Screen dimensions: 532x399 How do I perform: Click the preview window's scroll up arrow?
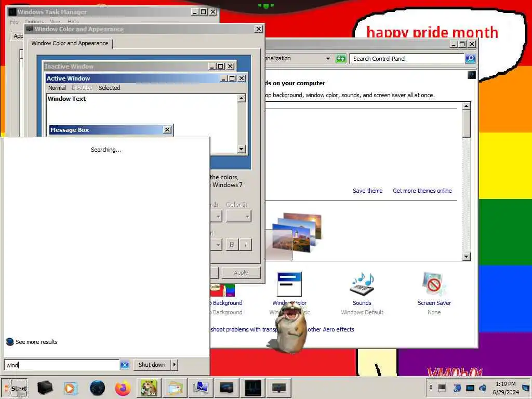(x=241, y=98)
